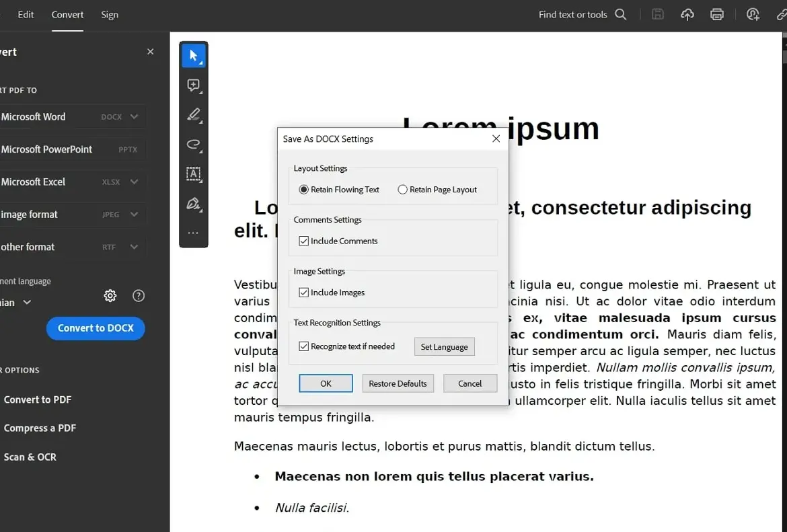Open the image format JPEG dropdown
Image resolution: width=787 pixels, height=532 pixels.
[134, 215]
